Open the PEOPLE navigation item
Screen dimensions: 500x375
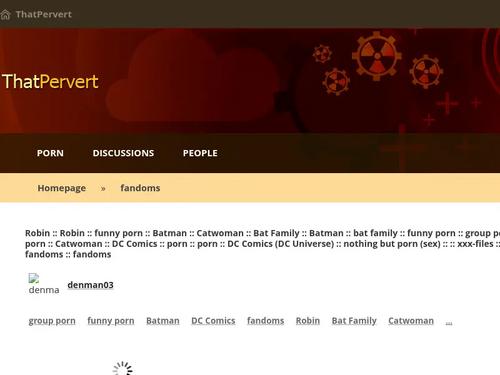pyautogui.click(x=200, y=153)
